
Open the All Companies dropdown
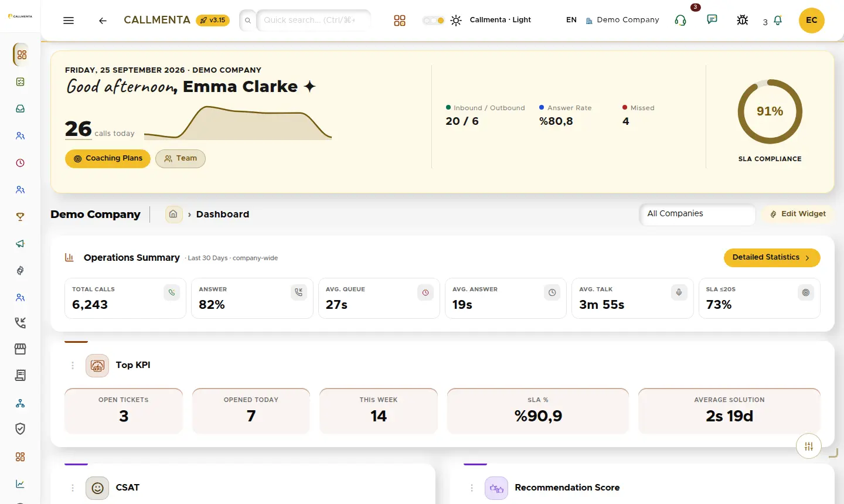click(x=697, y=214)
